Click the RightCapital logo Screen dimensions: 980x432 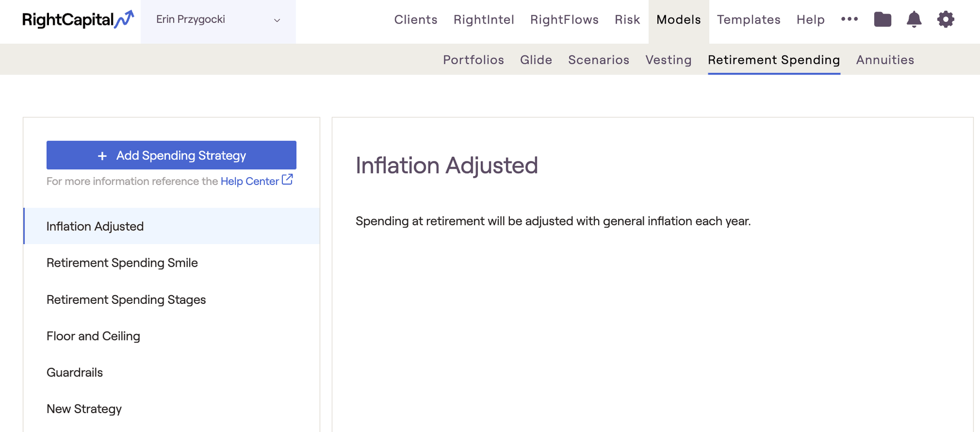(x=78, y=20)
